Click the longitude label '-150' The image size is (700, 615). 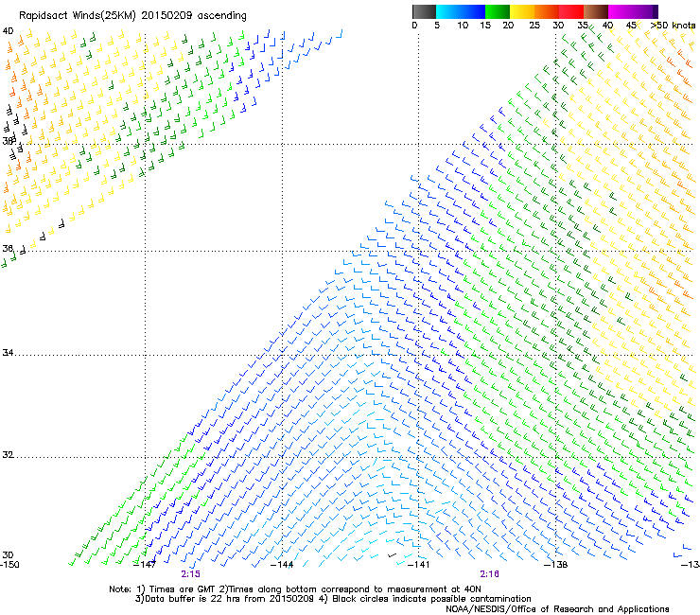tap(9, 565)
